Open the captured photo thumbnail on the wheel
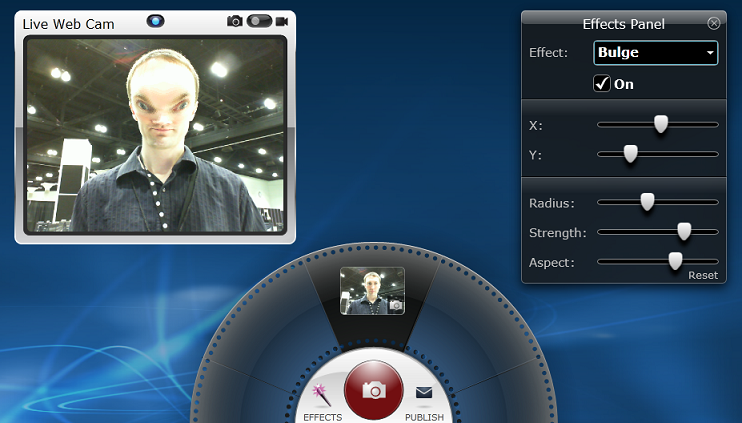Image resolution: width=742 pixels, height=423 pixels. [372, 291]
